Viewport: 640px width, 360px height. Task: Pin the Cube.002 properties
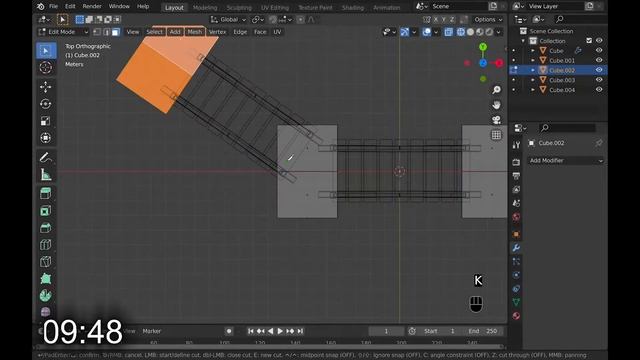[x=599, y=143]
